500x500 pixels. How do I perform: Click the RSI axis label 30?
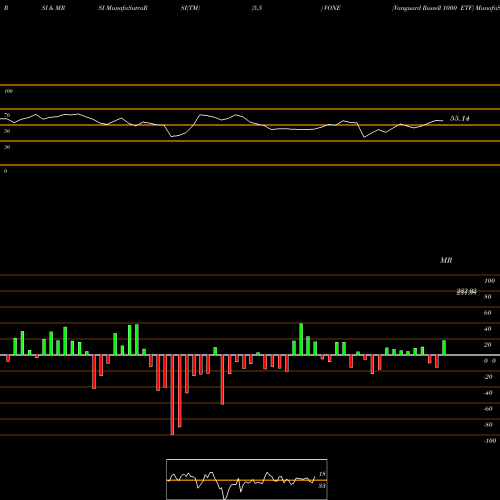click(x=7, y=147)
